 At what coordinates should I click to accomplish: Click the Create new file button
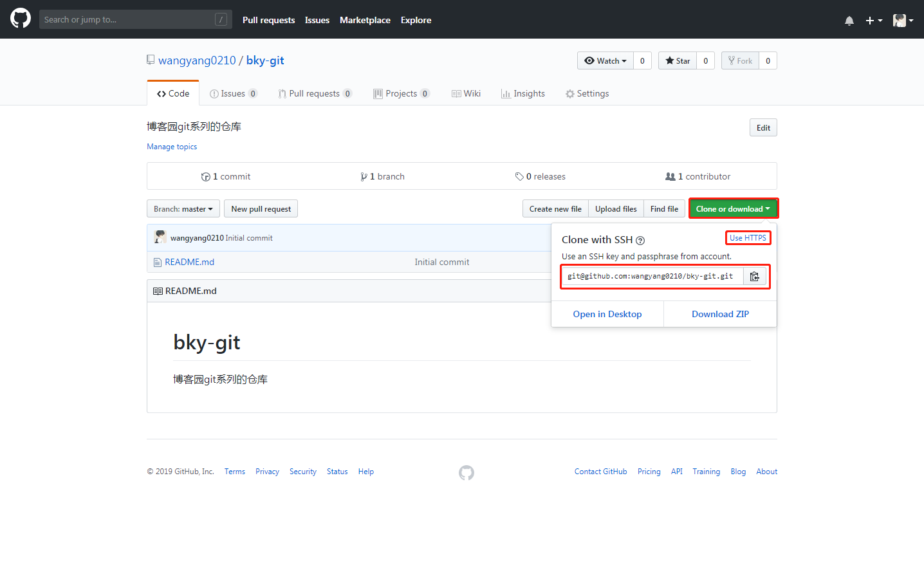click(555, 208)
